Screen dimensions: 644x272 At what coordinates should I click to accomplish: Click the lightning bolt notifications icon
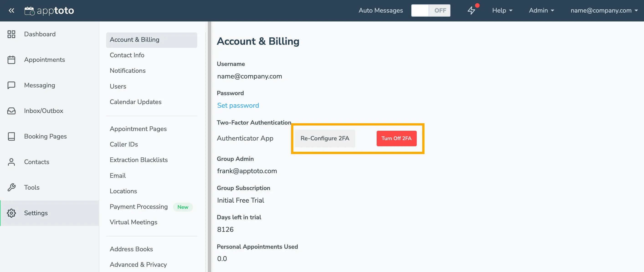[x=471, y=10]
